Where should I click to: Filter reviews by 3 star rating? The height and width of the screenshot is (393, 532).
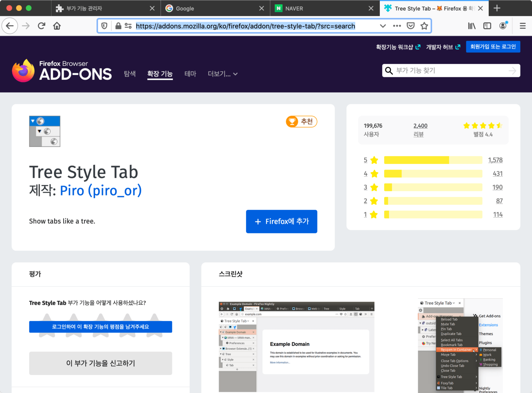click(371, 187)
